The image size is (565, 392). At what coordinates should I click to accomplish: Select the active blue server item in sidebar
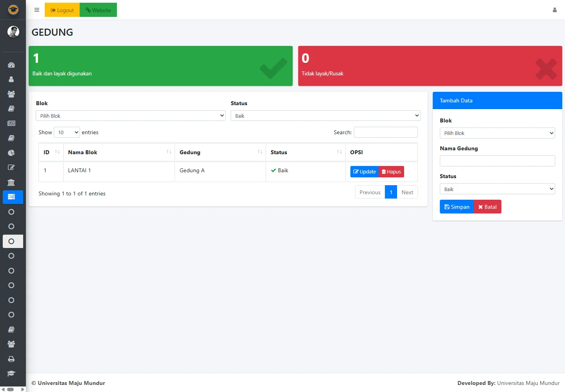[11, 197]
